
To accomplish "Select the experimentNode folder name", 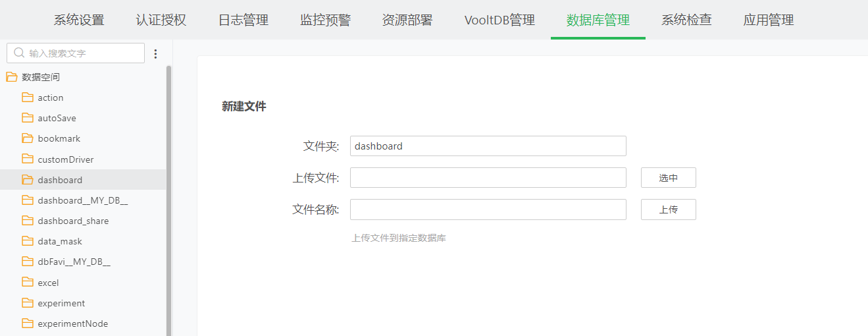I will pyautogui.click(x=73, y=323).
